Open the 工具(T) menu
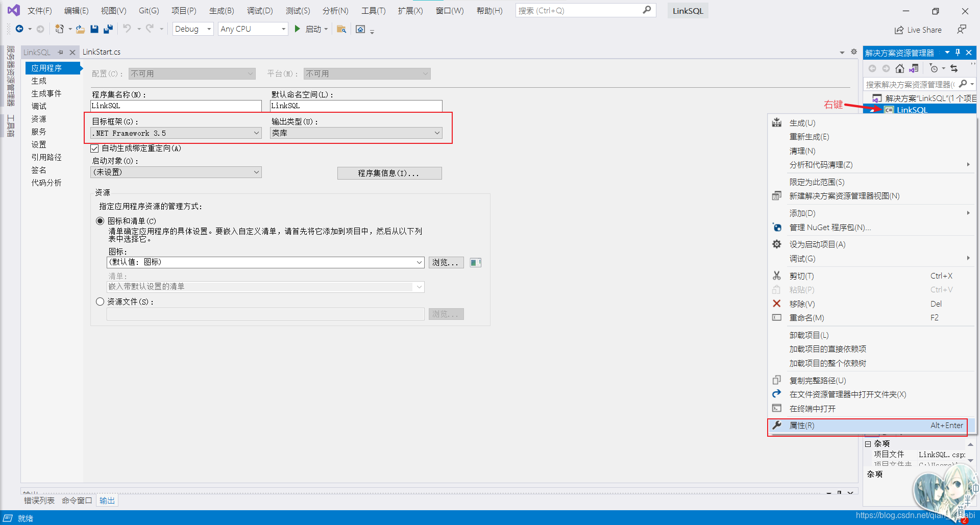The width and height of the screenshot is (980, 525). [374, 11]
